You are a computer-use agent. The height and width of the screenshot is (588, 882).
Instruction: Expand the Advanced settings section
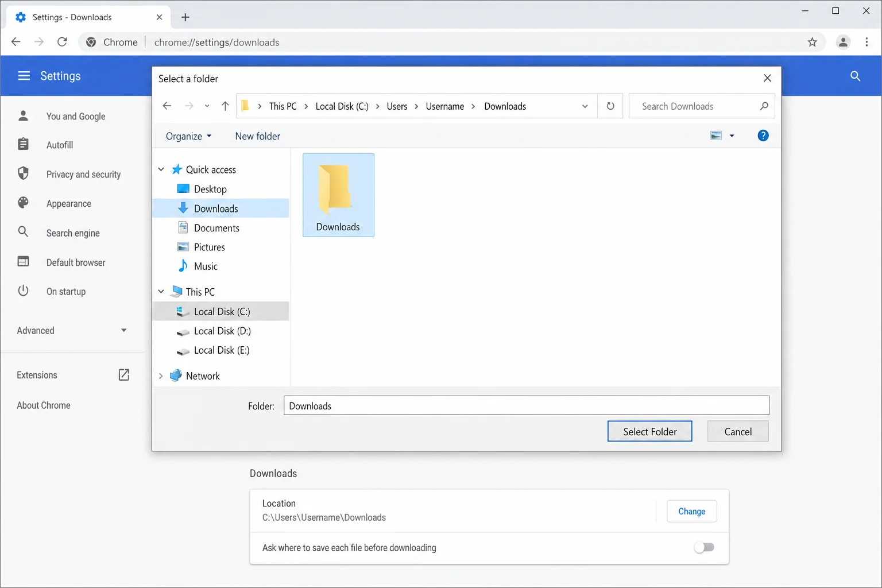point(72,331)
